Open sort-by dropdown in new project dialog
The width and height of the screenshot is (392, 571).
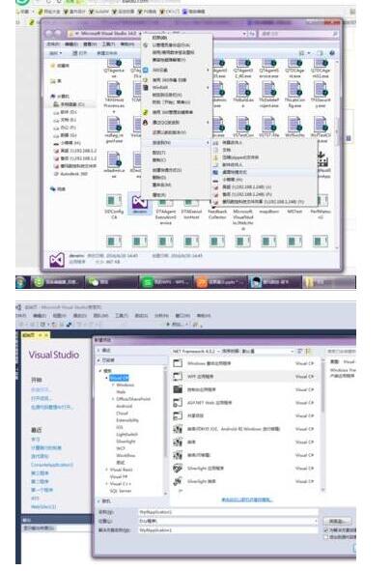point(258,351)
